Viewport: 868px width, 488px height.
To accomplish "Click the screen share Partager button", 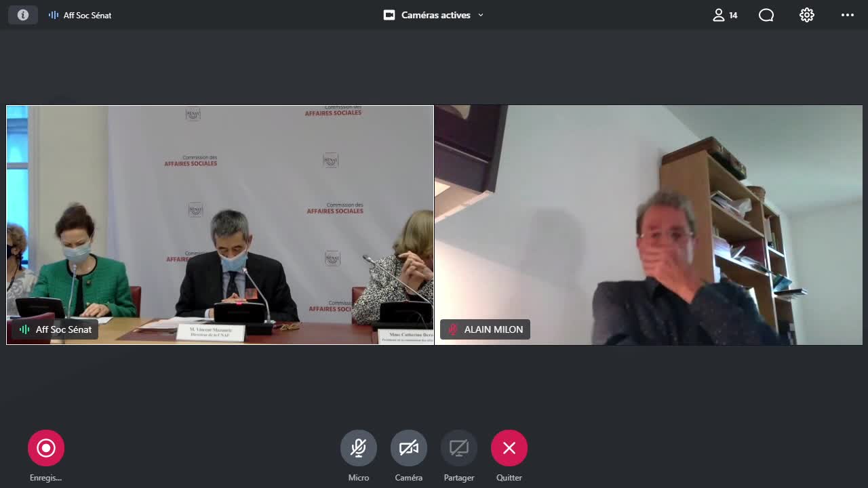I will point(459,448).
